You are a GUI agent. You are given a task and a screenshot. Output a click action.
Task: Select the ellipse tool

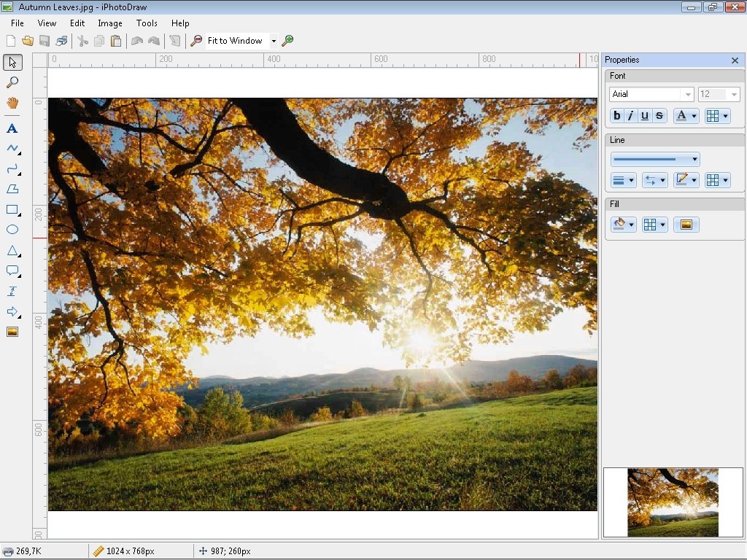12,230
